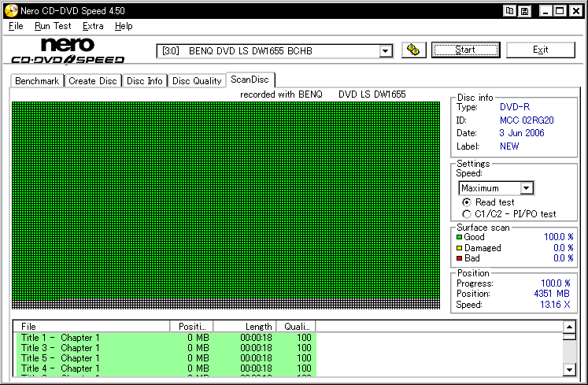588x385 pixels.
Task: Click the Start button
Action: click(465, 50)
